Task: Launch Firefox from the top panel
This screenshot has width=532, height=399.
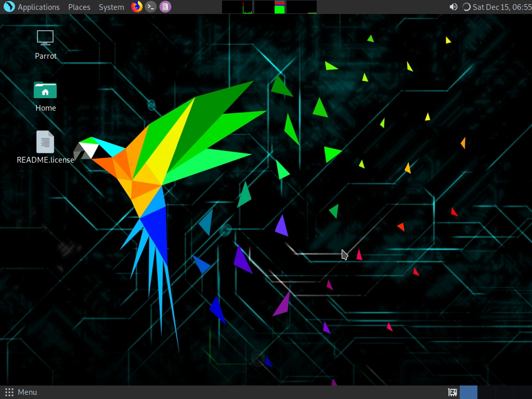Action: [137, 7]
